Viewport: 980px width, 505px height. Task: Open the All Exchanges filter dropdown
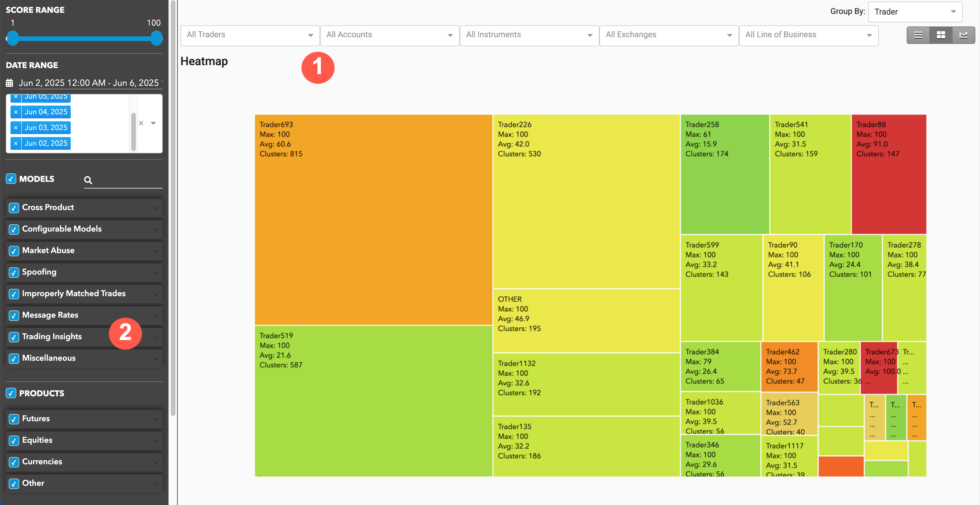(668, 35)
